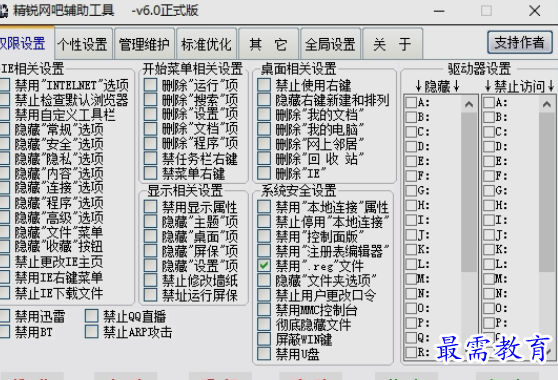Enable 删除"回收站" checkbox

(264, 158)
